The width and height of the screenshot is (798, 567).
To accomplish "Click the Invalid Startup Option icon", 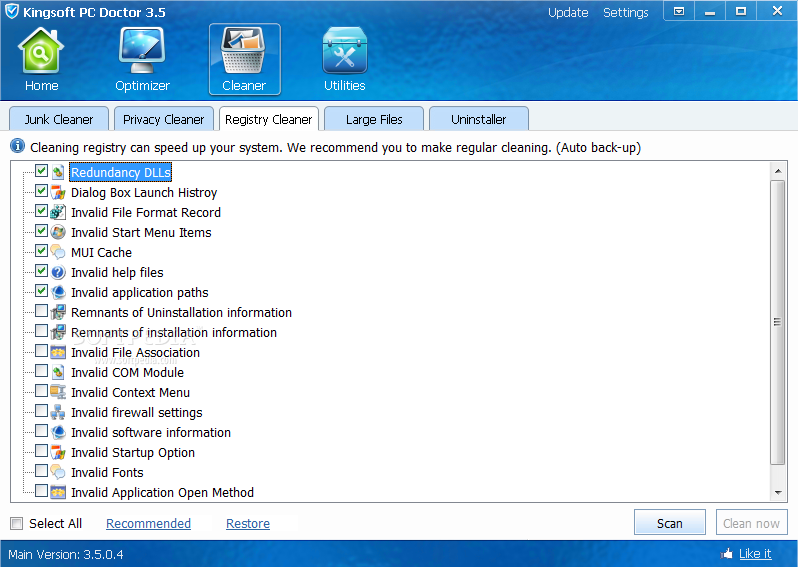I will click(58, 452).
